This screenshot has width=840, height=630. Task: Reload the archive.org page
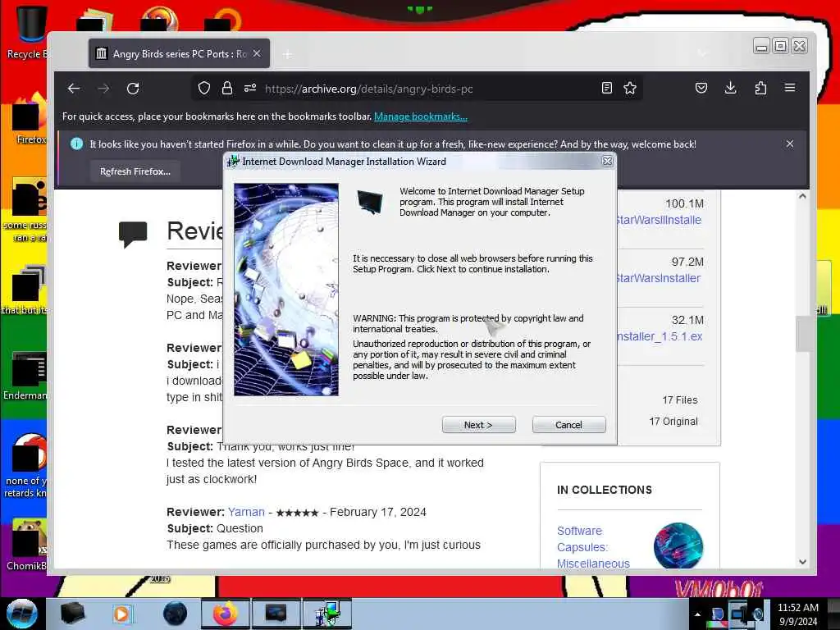[x=133, y=89]
